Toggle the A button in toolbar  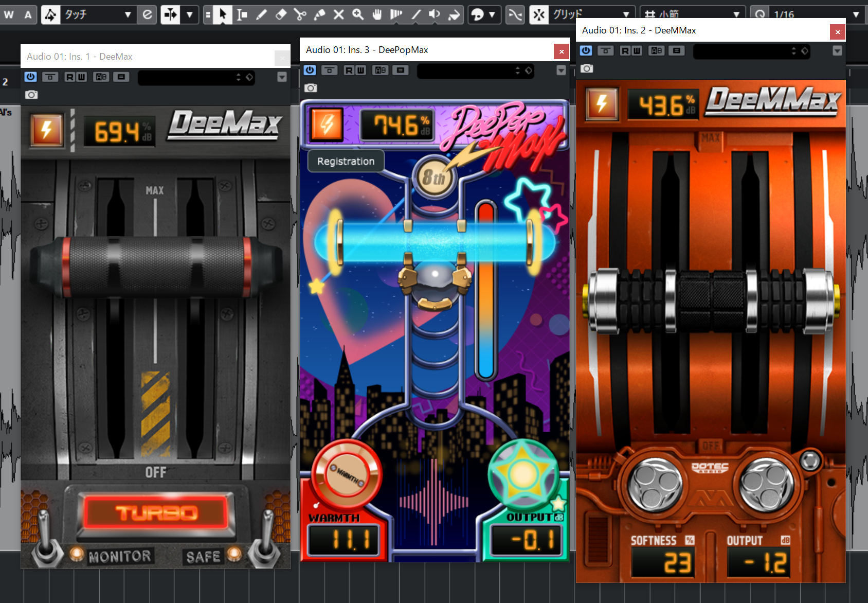click(x=28, y=14)
